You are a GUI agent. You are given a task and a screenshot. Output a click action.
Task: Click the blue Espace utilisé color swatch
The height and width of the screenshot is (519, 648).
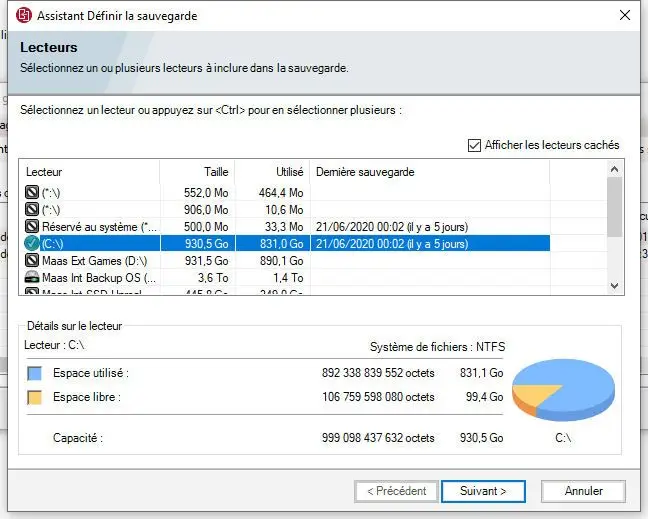[x=34, y=373]
